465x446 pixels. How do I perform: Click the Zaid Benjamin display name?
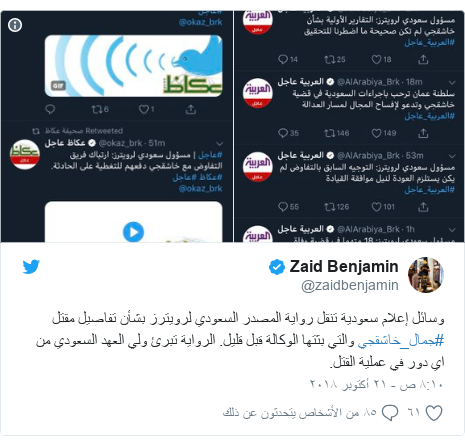(x=344, y=266)
